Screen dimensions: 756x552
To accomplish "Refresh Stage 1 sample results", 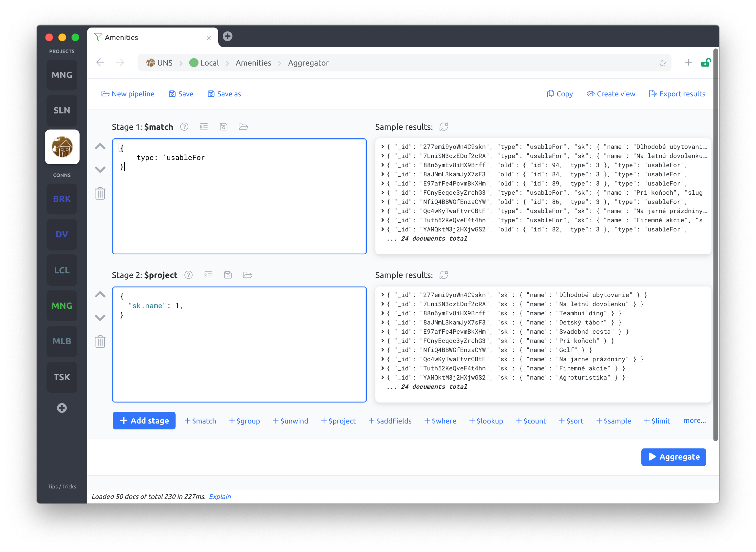I will click(x=444, y=127).
